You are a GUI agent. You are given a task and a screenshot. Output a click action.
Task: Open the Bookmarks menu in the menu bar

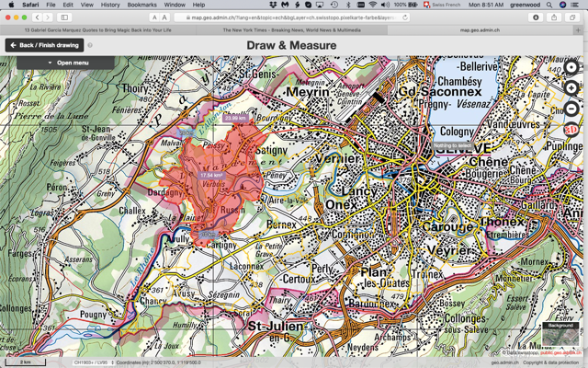[141, 5]
